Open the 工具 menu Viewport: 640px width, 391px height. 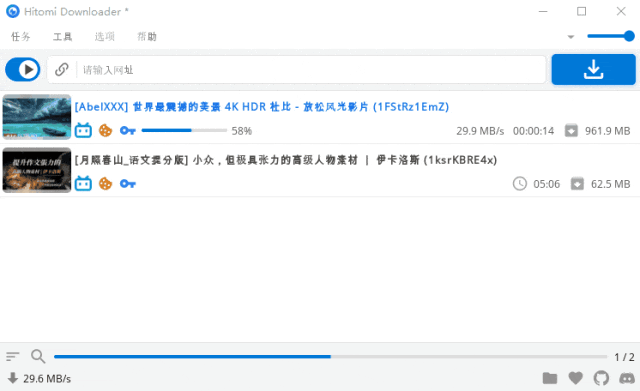pyautogui.click(x=62, y=37)
